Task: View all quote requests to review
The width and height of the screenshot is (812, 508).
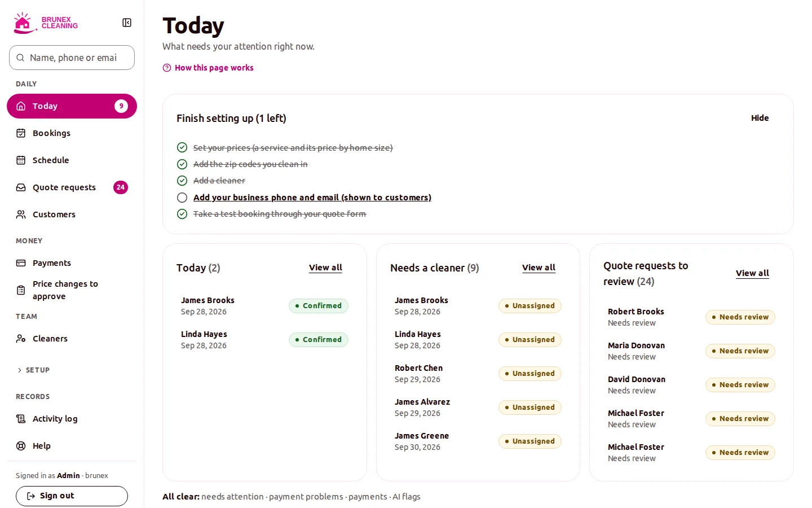Action: 752,273
